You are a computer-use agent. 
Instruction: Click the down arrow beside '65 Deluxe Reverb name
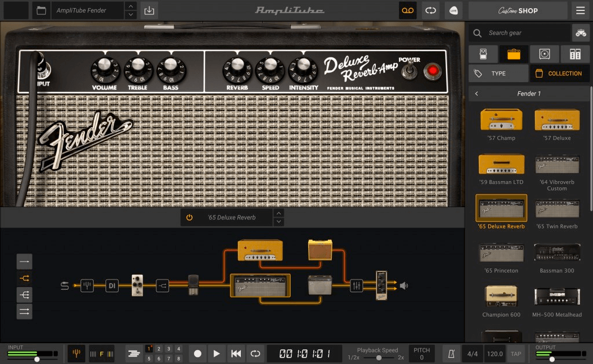(278, 222)
